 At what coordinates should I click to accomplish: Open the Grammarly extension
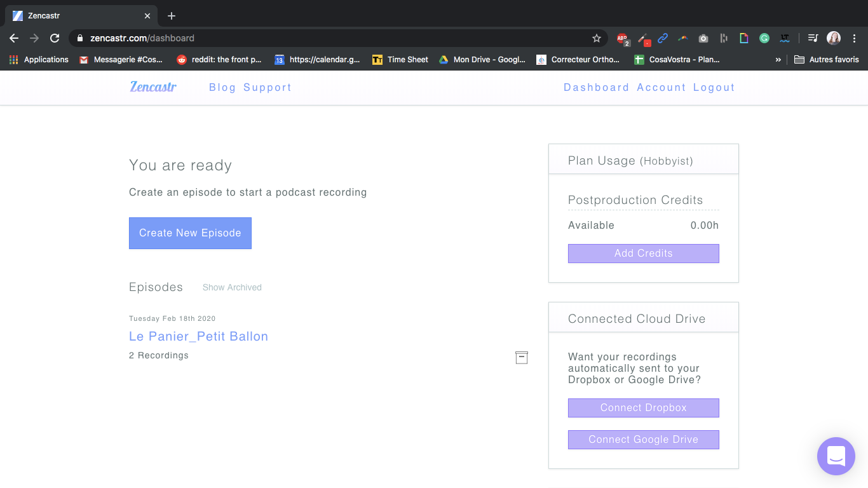[764, 38]
